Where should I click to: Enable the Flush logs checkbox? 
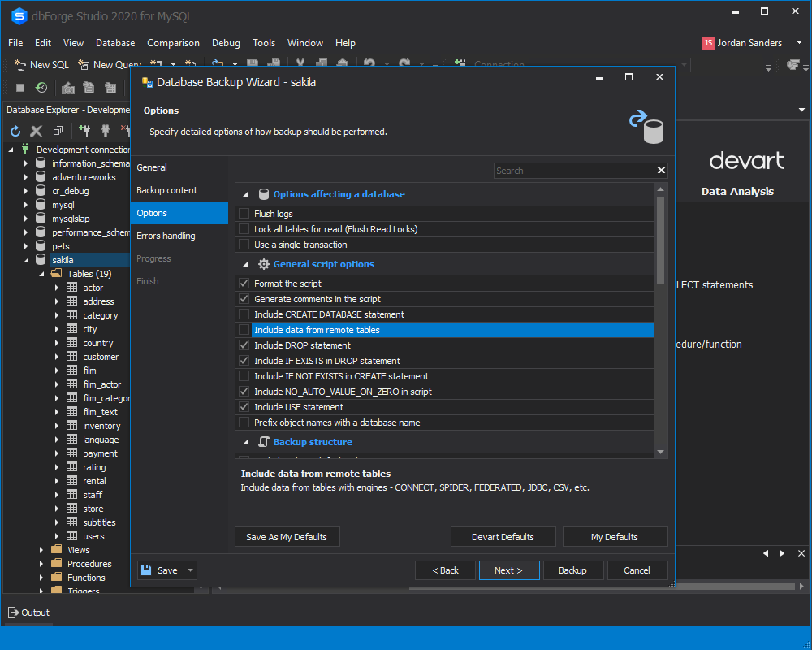244,214
